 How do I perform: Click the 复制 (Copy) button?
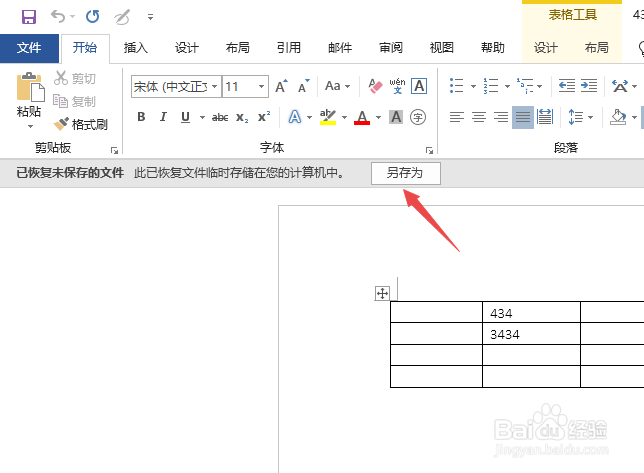(75, 101)
